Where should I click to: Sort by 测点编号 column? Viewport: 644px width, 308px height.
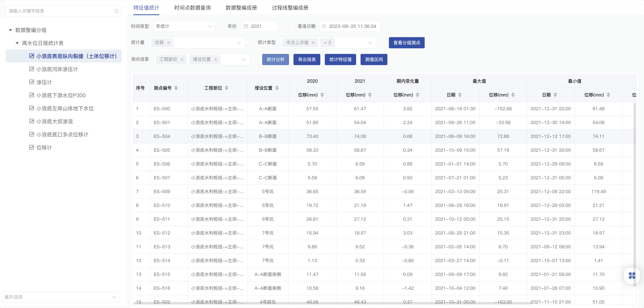coord(176,88)
